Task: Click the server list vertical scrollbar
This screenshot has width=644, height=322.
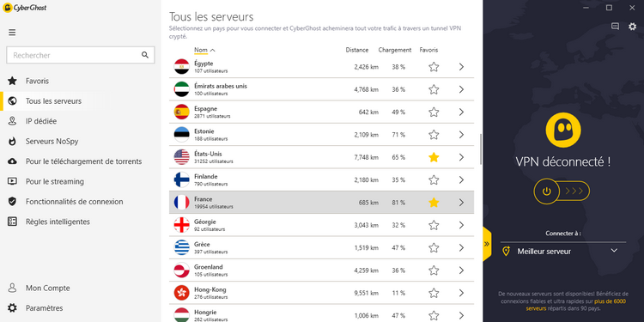Action: pyautogui.click(x=481, y=149)
